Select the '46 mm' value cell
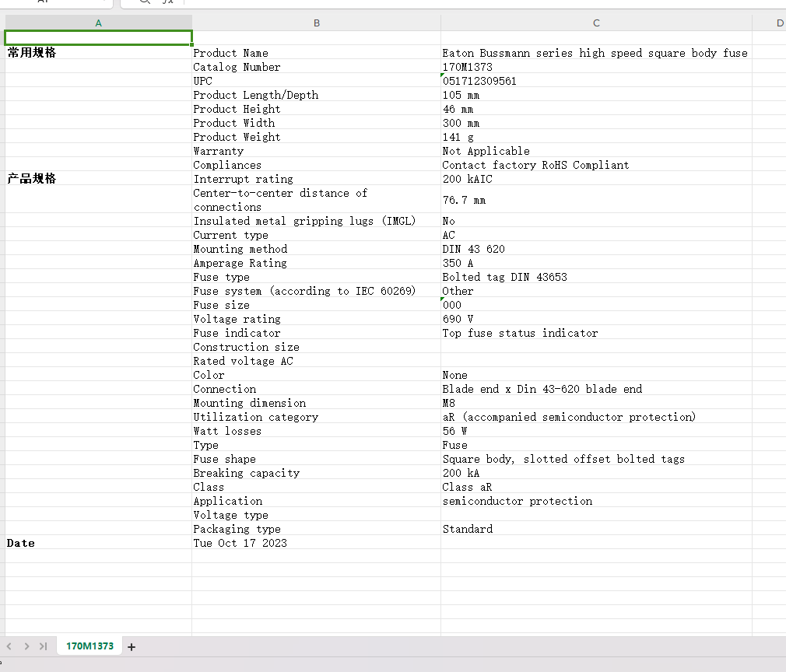Viewport: 786px width, 672px height. (x=596, y=109)
